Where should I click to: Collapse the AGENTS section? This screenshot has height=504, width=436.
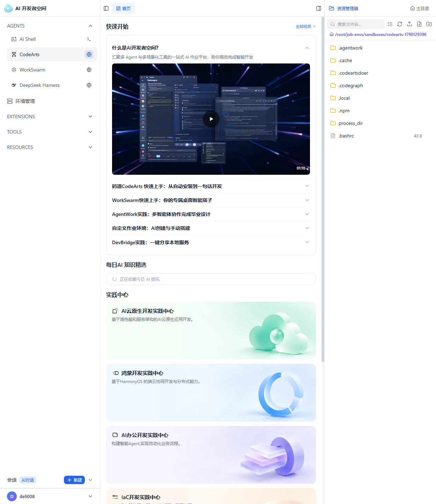tap(90, 26)
